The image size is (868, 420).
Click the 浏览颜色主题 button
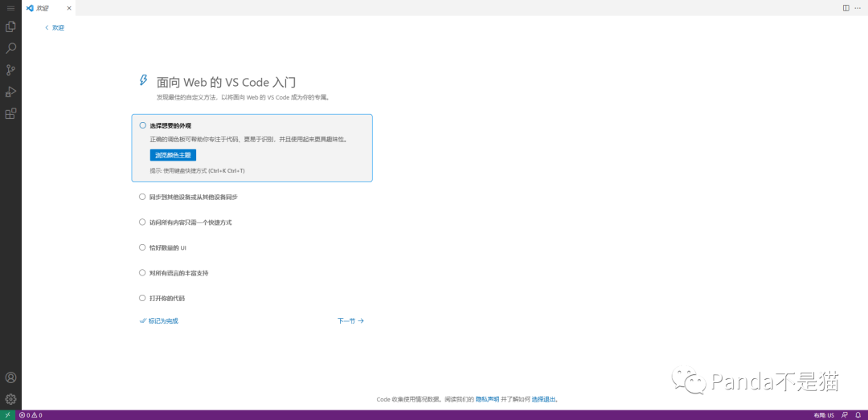click(173, 155)
